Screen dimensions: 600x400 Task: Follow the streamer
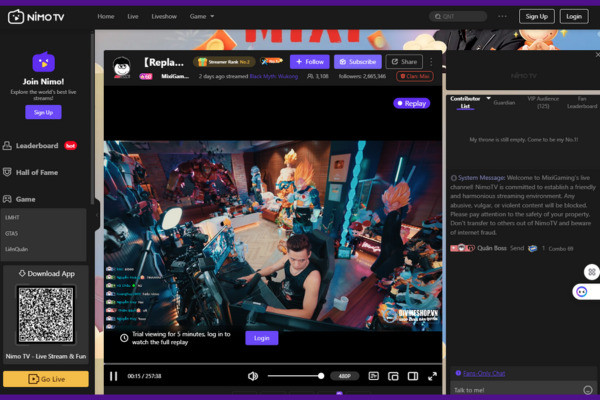click(310, 62)
